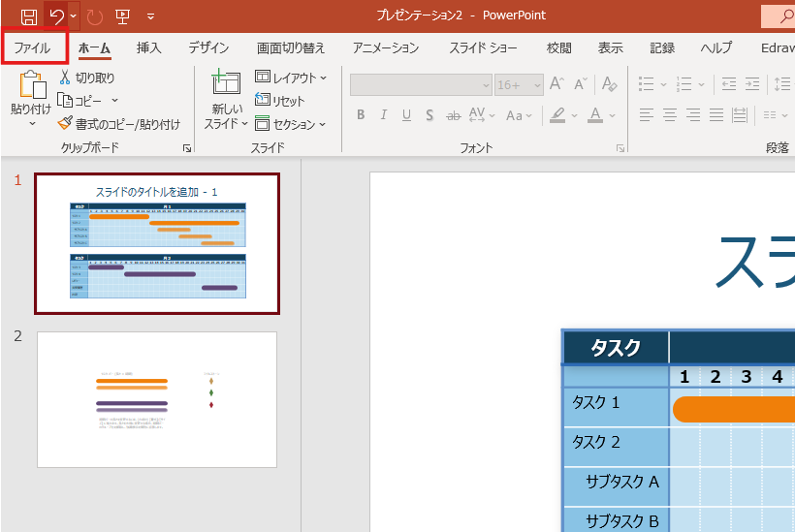The height and width of the screenshot is (532, 795).
Task: Expand the 貼り付け options arrow
Action: 32,124
